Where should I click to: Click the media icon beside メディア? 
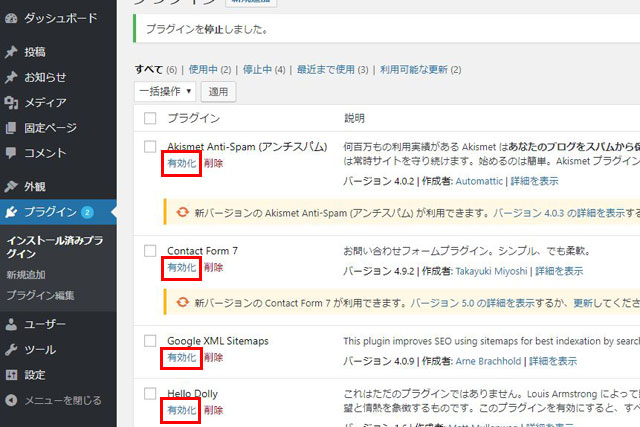coord(11,102)
